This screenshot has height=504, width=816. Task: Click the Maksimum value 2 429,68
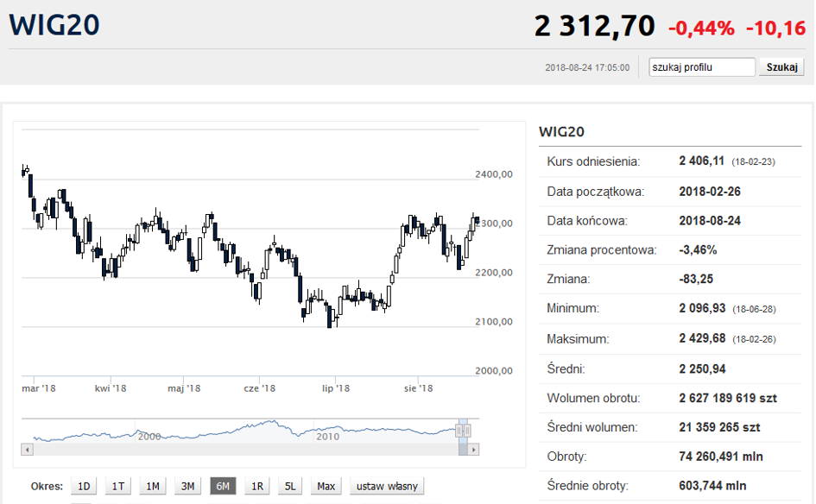702,338
